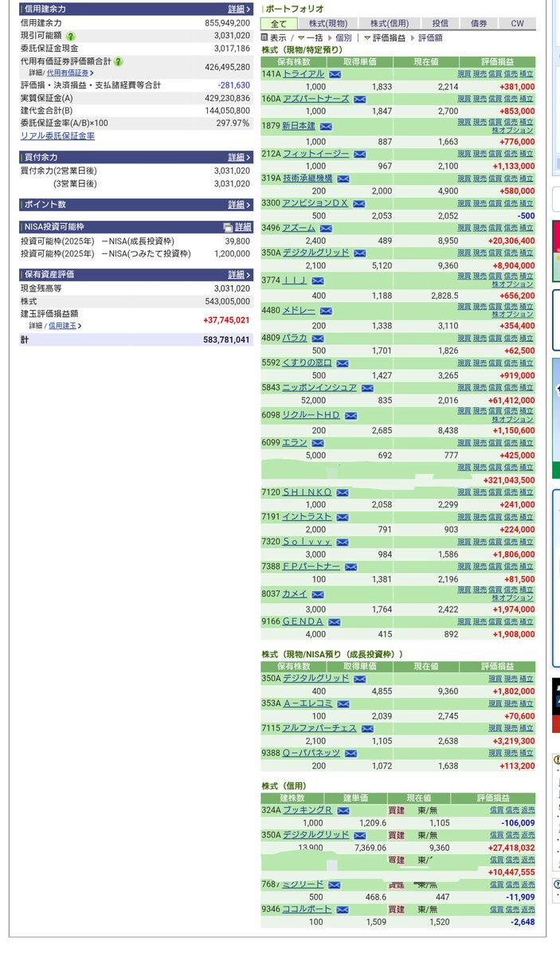
Task: Select the アズーム profit +20,306,400
Action: (x=511, y=241)
